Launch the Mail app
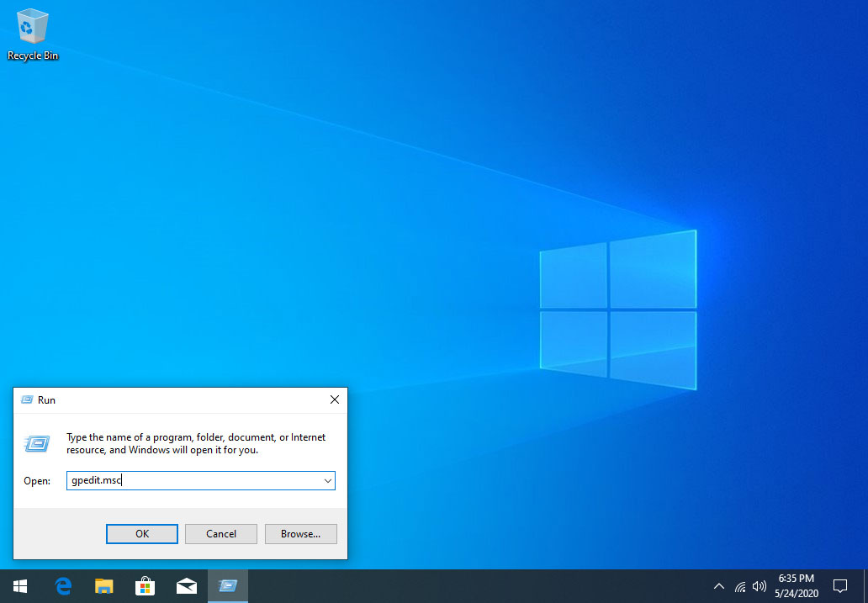Screen dimensions: 868x603 (187, 586)
